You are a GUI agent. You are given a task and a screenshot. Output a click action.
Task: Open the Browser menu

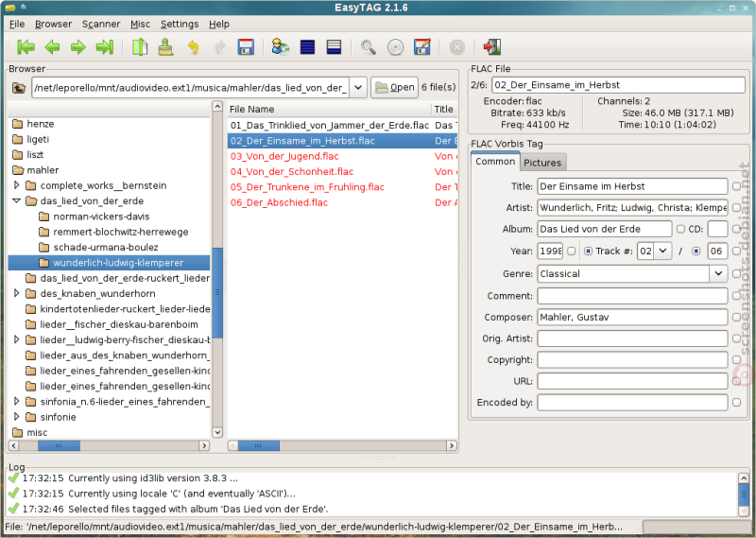coord(53,24)
